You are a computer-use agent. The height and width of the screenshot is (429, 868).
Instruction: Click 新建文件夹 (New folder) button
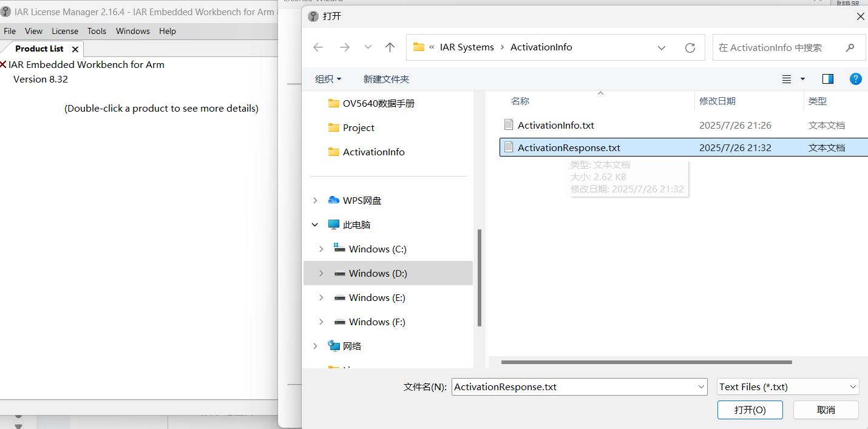click(386, 79)
